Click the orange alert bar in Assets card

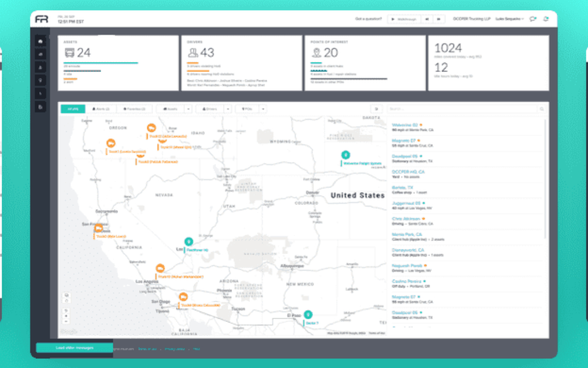coord(70,79)
